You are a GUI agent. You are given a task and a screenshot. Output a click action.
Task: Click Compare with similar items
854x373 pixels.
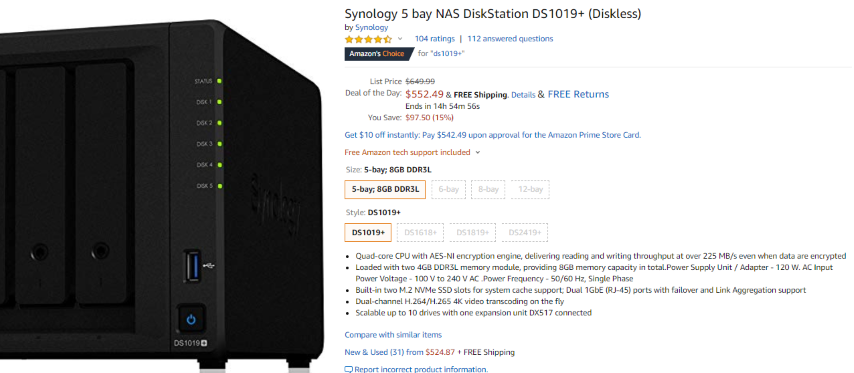click(x=393, y=335)
